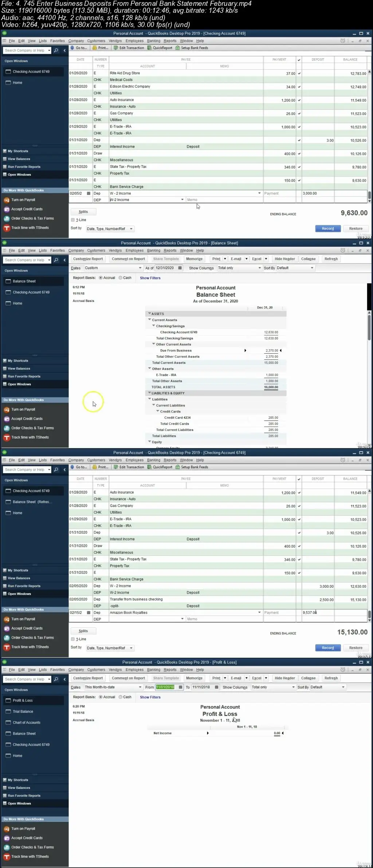The width and height of the screenshot is (373, 868).
Task: Open calendar beside To 11/11/2018 date
Action: 217,687
